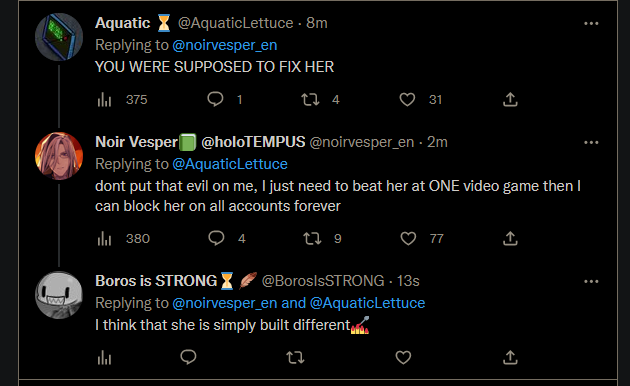
Task: Retweet Aquatic's "YOU WERE SUPPOSED TO FIX HER" tweet
Action: pos(310,100)
